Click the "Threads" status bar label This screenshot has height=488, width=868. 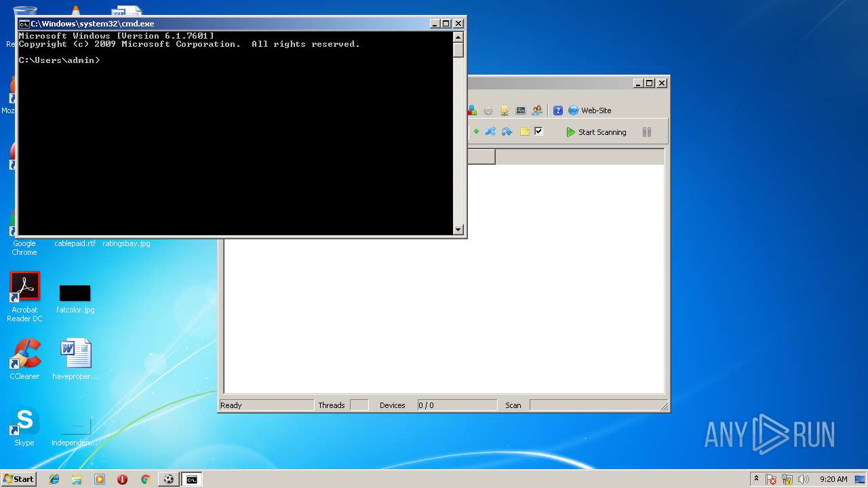(332, 405)
